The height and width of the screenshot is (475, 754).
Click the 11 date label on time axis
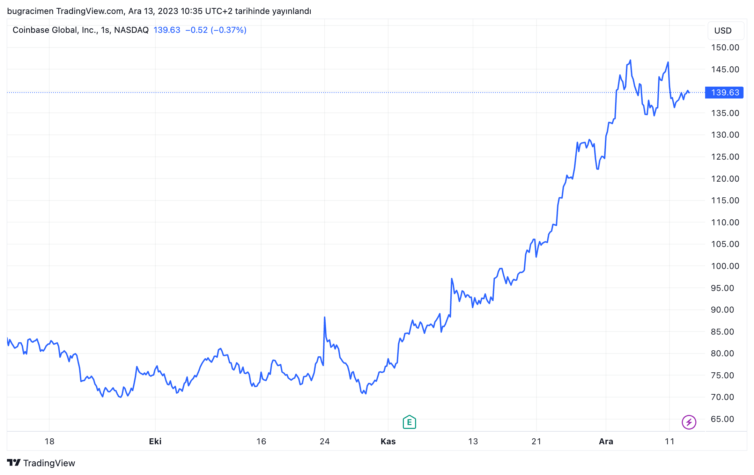(668, 440)
